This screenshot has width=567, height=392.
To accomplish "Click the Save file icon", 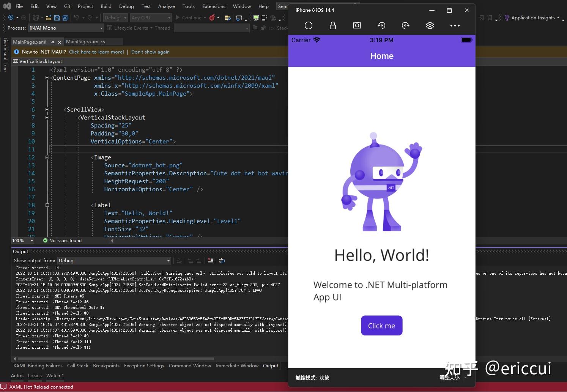I will click(57, 17).
